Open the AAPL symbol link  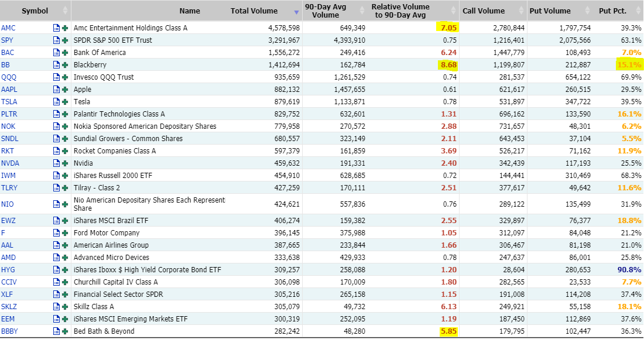(9, 90)
